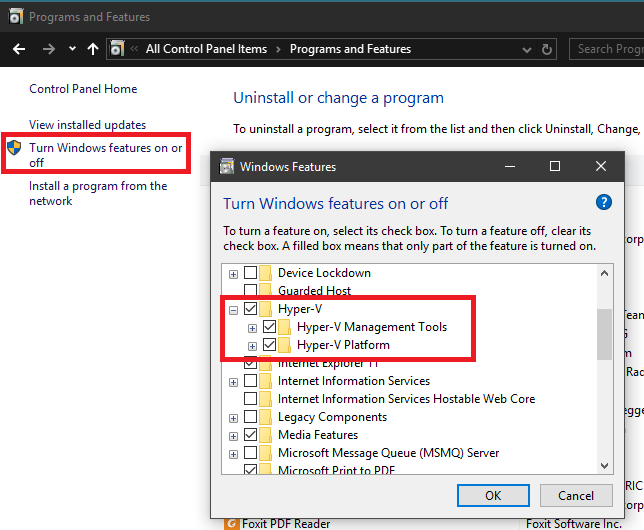This screenshot has width=644, height=530.
Task: Open View installed updates link
Action: [88, 125]
